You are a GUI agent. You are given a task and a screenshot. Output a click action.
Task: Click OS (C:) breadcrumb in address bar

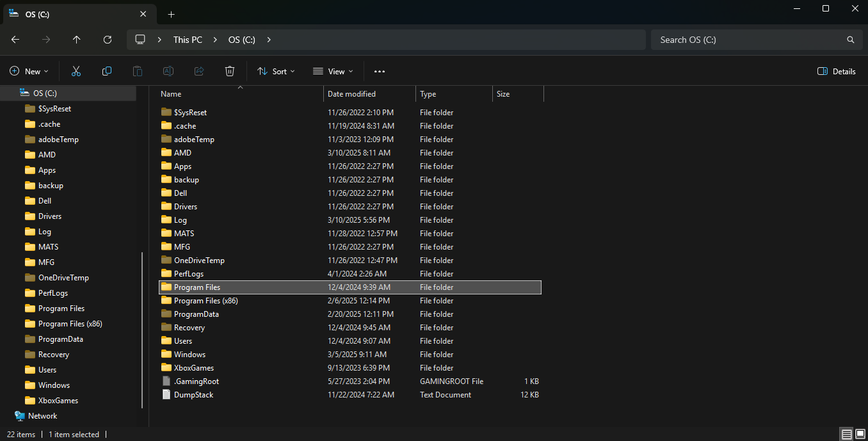[x=242, y=40]
